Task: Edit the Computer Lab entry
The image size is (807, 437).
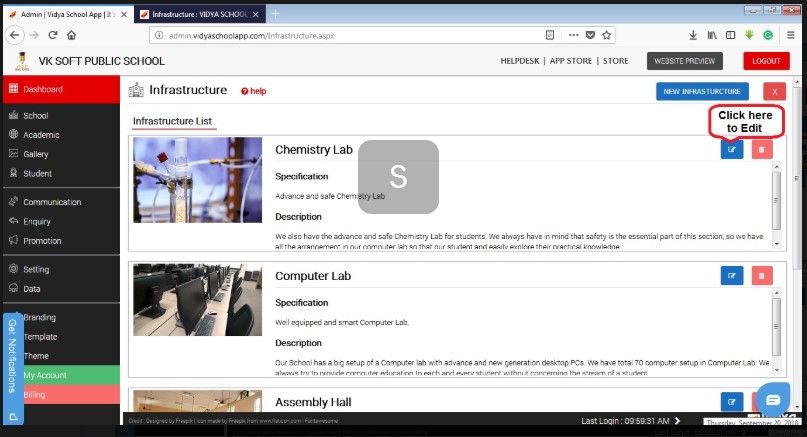Action: pos(732,276)
